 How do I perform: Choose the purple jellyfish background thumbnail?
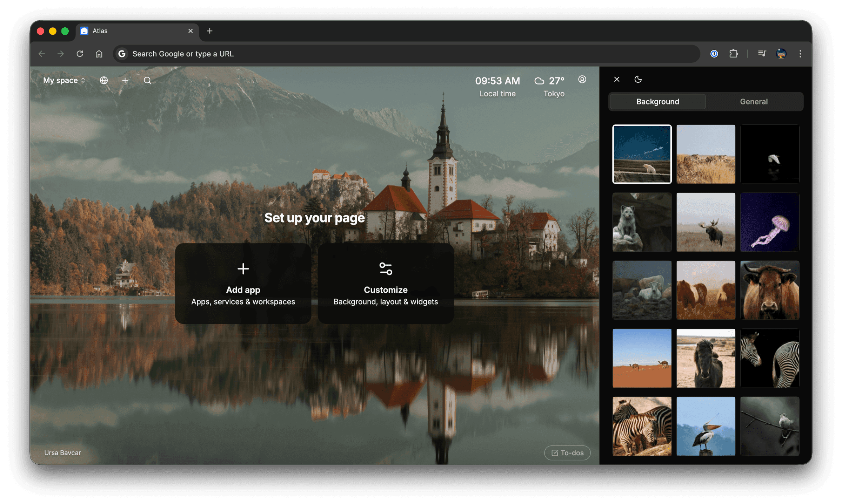coord(769,222)
